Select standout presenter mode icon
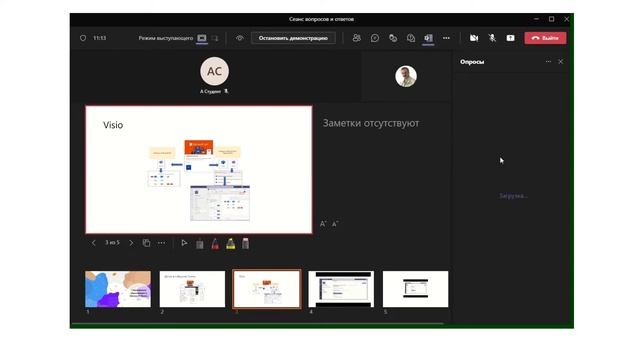 215,38
